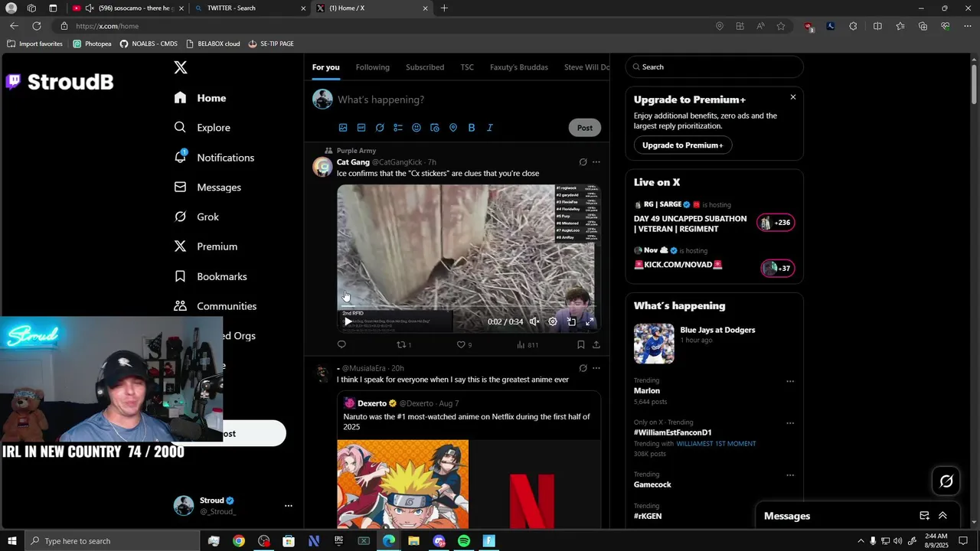Open more options for #WilliamEstFanconD1 trend
This screenshot has height=551, width=980.
[790, 423]
